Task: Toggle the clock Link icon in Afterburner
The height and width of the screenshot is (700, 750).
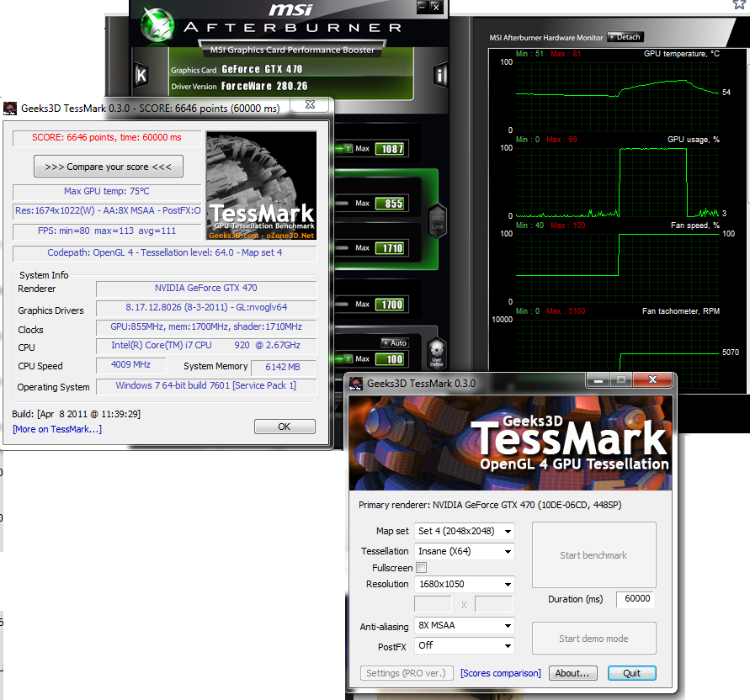Action: [438, 221]
